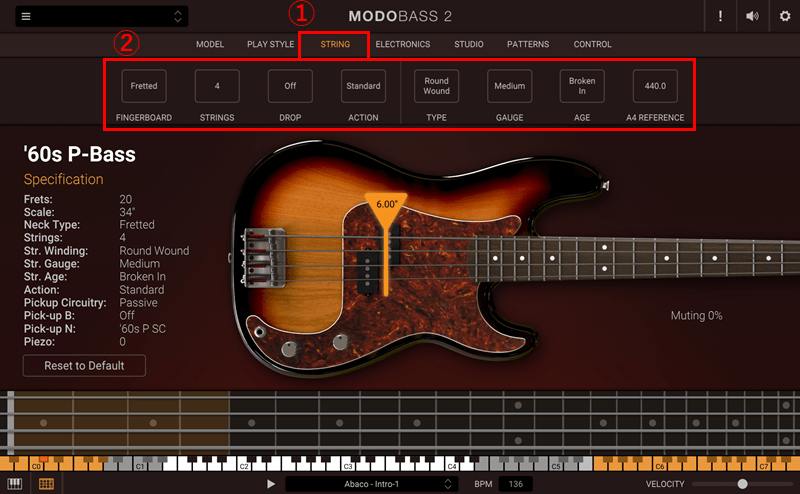
Task: Open the MODEL tab
Action: pyautogui.click(x=210, y=44)
